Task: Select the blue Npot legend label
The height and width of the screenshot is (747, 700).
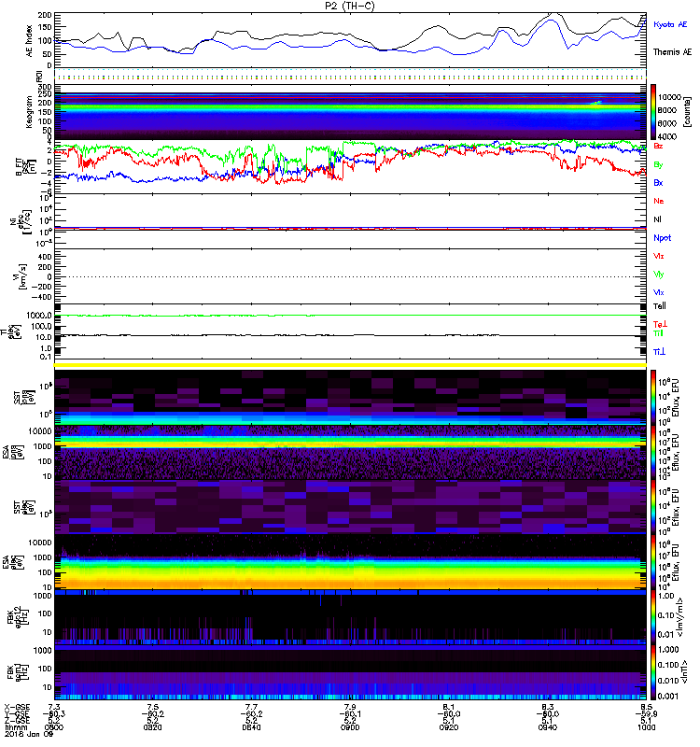Action: tap(663, 238)
